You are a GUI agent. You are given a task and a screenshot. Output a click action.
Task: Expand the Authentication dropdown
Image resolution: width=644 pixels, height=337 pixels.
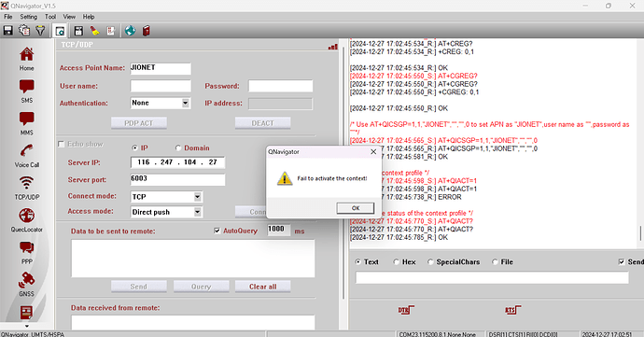(x=186, y=103)
